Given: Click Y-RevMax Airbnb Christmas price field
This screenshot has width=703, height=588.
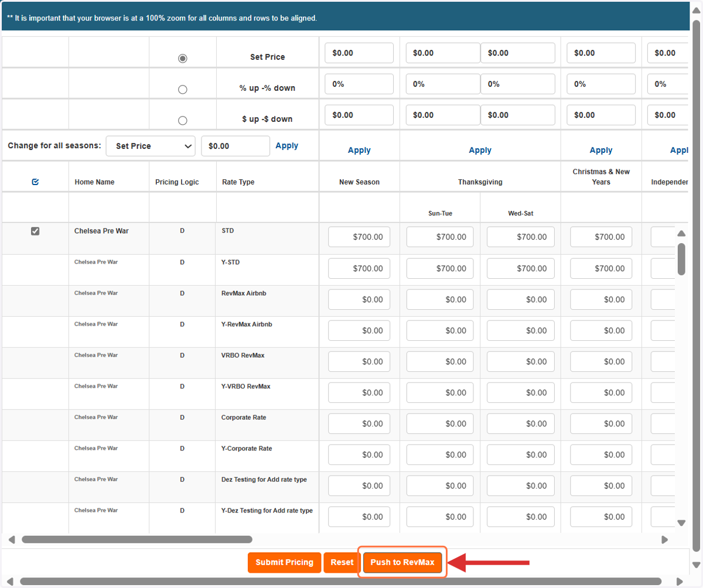Looking at the screenshot, I should click(601, 330).
